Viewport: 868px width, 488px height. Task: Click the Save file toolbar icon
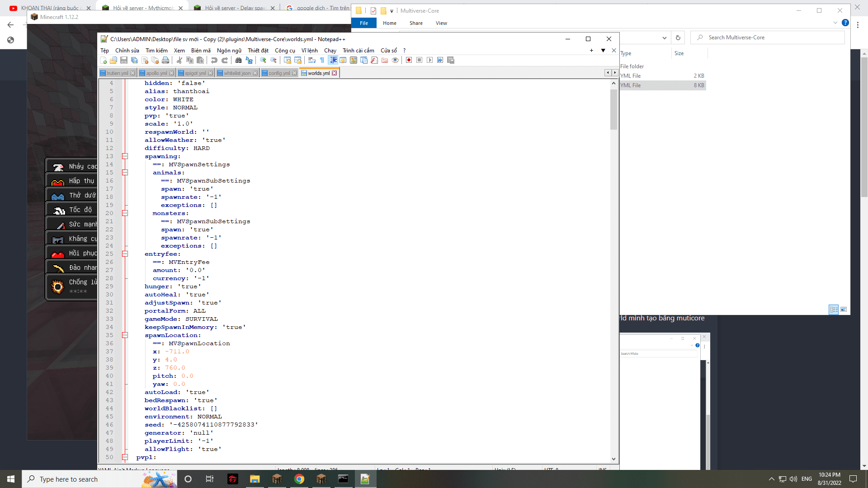[x=124, y=60]
